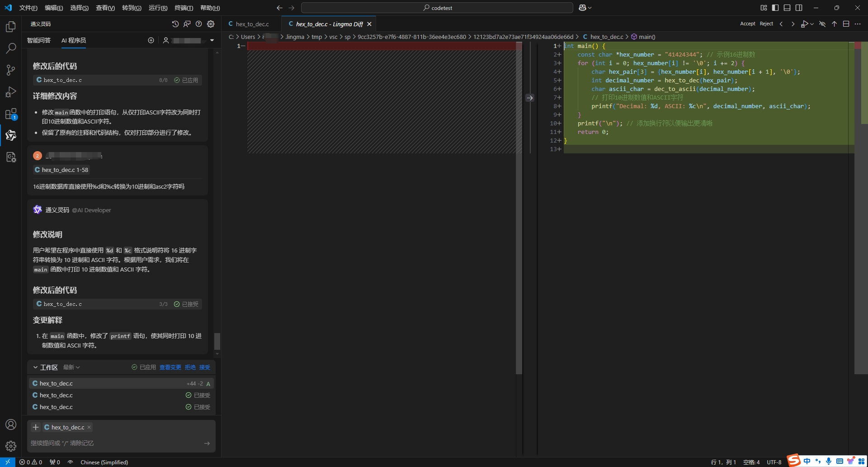868x467 pixels.
Task: Open Lingma feedback icon in panel header
Action: pos(187,24)
